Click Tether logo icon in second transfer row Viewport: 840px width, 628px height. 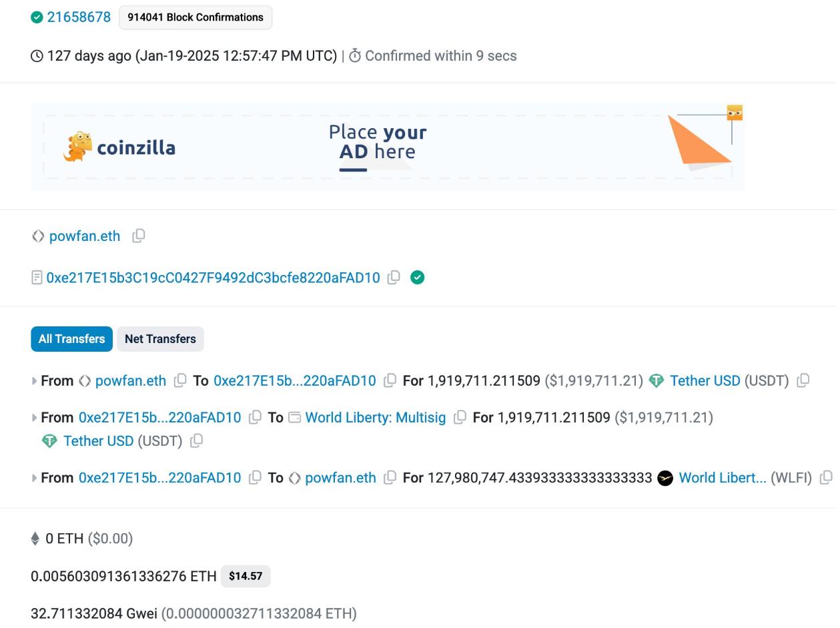click(49, 441)
